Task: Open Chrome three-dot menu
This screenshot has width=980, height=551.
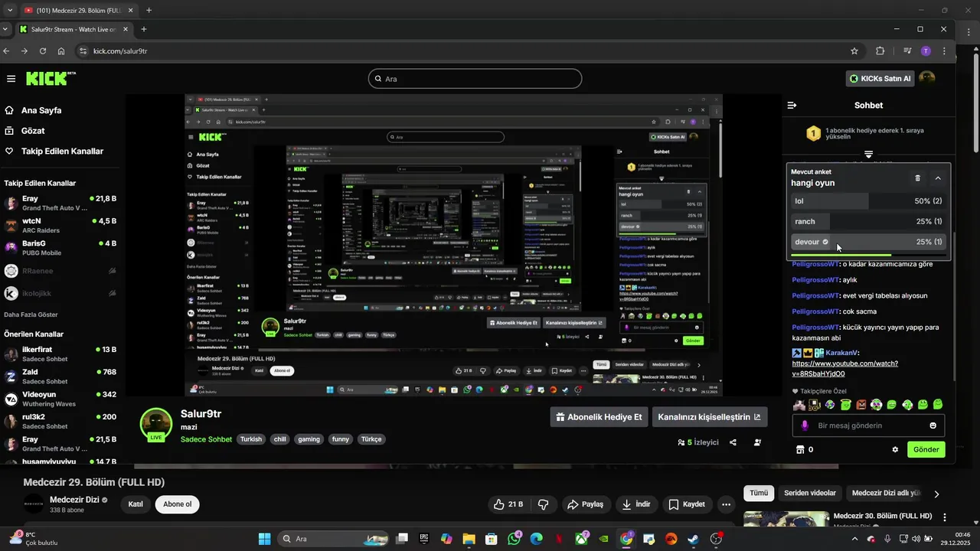Action: (944, 51)
